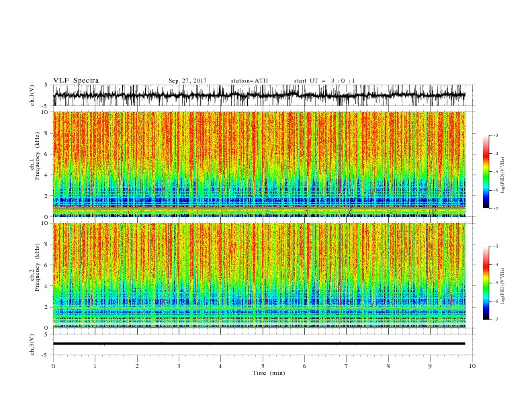Click the "4" tick on the time axis
Screen dimensions: 532x411
[x=220, y=366]
